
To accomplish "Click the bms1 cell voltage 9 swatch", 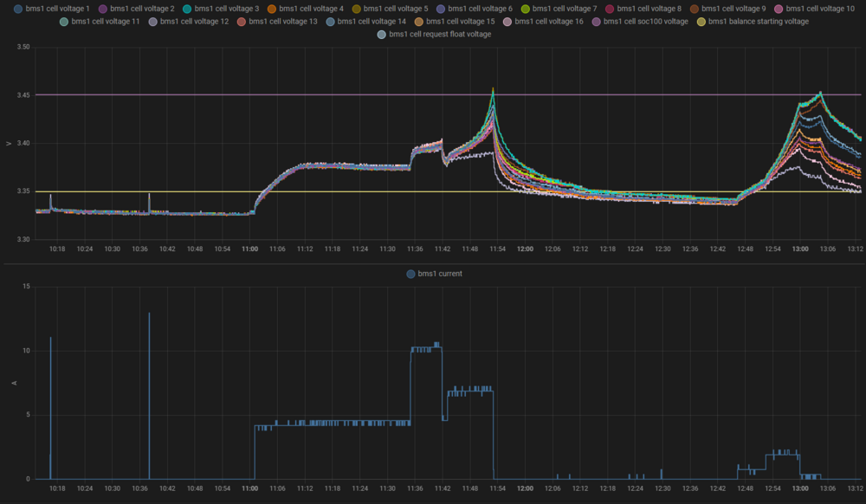I will click(695, 9).
